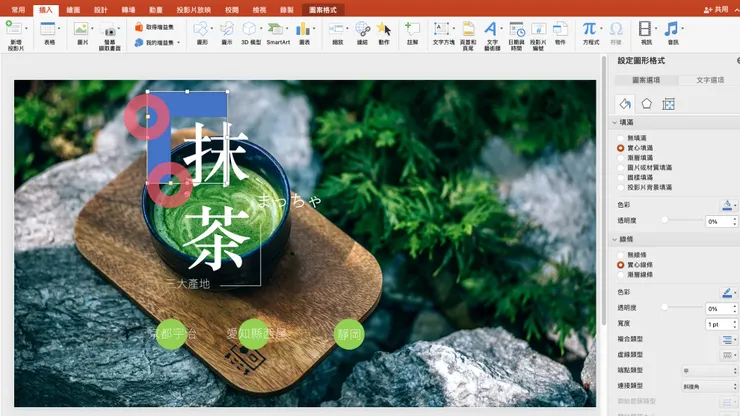The image size is (740, 416).
Task: Switch to the 動畫 (Animations) ribbon tab
Action: [x=156, y=9]
